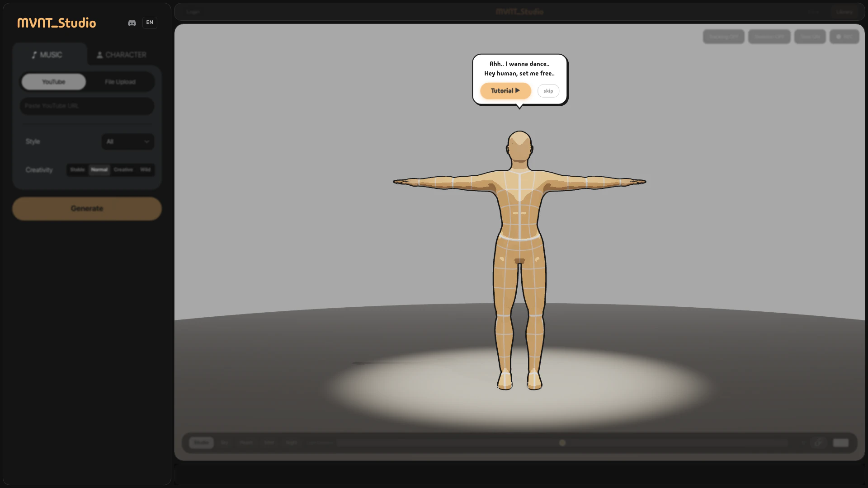Set Creativity to Creative
868x488 pixels.
pyautogui.click(x=123, y=170)
